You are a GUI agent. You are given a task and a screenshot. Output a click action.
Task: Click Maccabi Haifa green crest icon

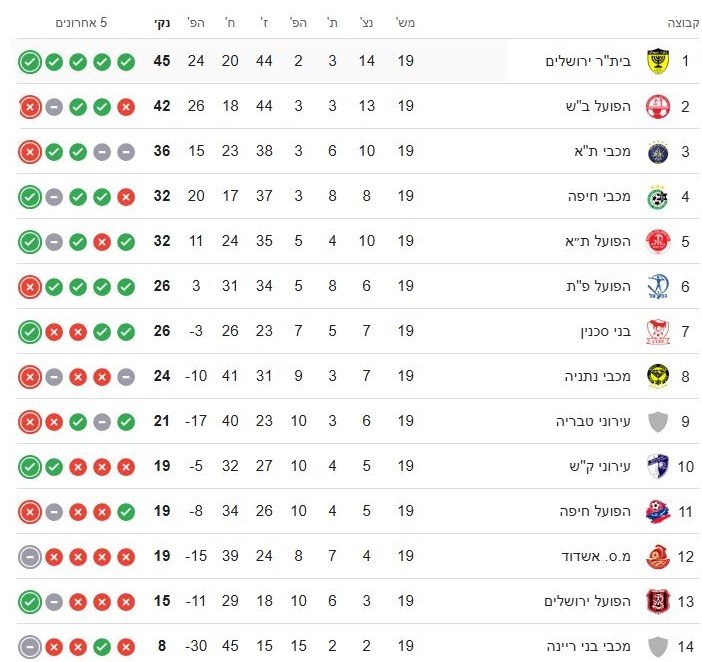[656, 197]
